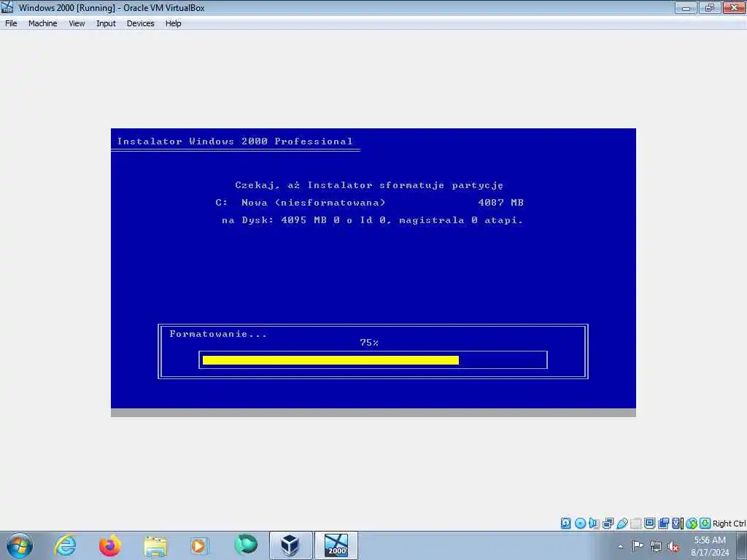This screenshot has height=560, width=747.
Task: Click the '4087 MB' partition size text
Action: [x=500, y=203]
